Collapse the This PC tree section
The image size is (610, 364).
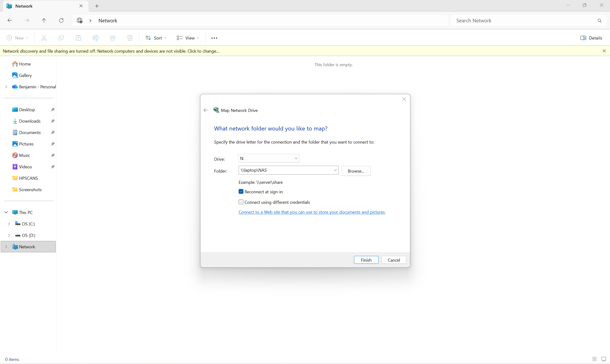[x=6, y=212]
